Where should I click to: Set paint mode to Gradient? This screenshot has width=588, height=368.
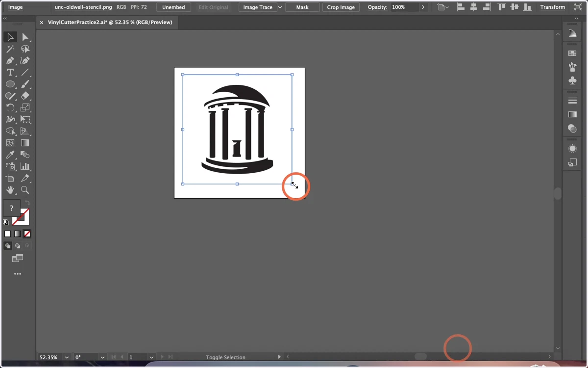point(17,234)
